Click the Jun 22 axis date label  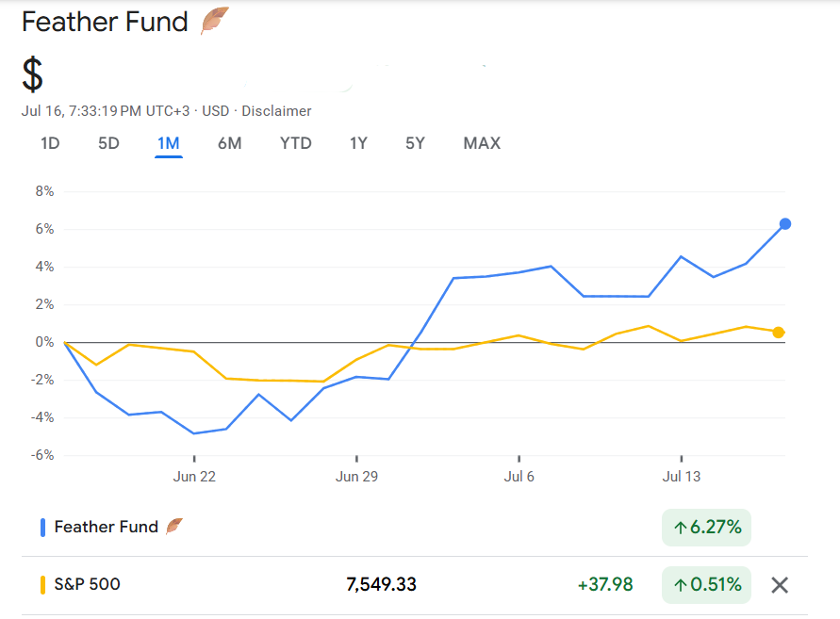194,477
